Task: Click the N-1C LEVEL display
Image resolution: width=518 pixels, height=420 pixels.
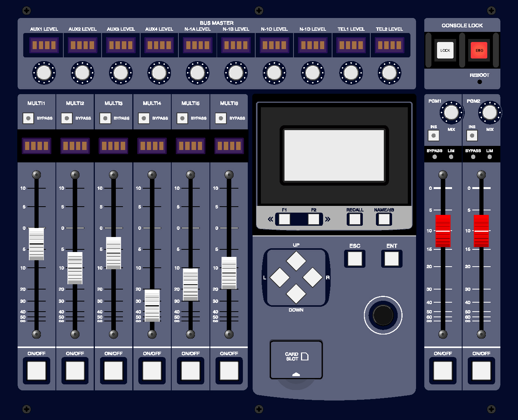Action: 274,45
